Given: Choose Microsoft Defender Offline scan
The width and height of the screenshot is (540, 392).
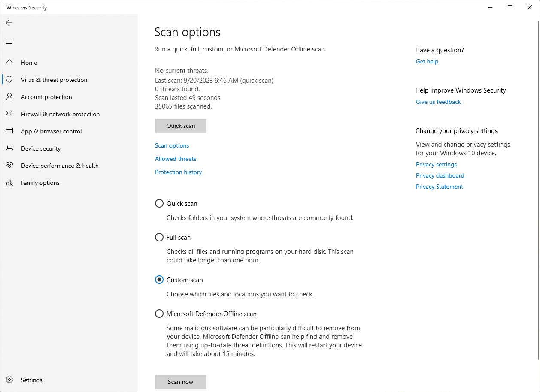Looking at the screenshot, I should 159,314.
